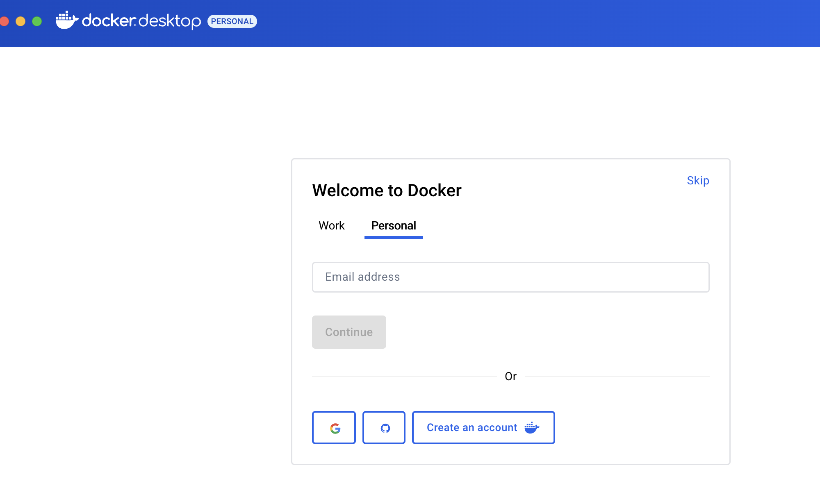Minimize window with yellow button

click(20, 21)
